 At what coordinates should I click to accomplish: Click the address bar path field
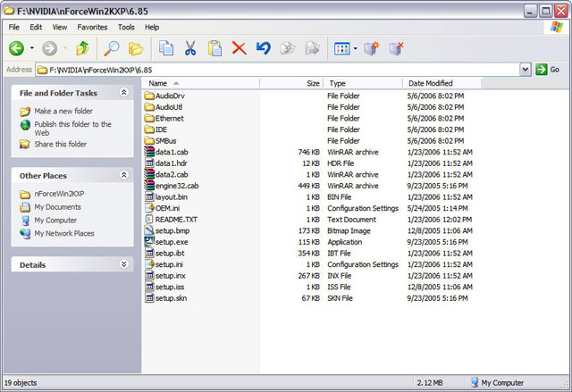coord(277,70)
